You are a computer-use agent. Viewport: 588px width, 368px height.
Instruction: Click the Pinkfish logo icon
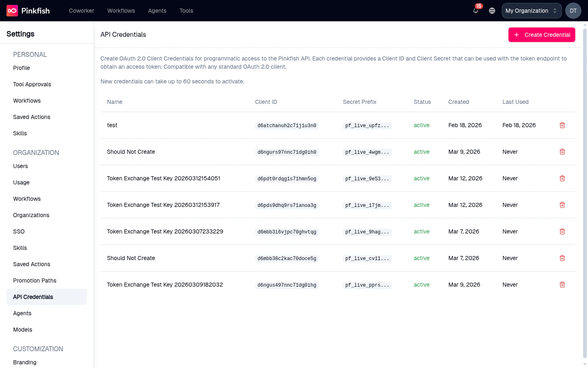[x=12, y=10]
